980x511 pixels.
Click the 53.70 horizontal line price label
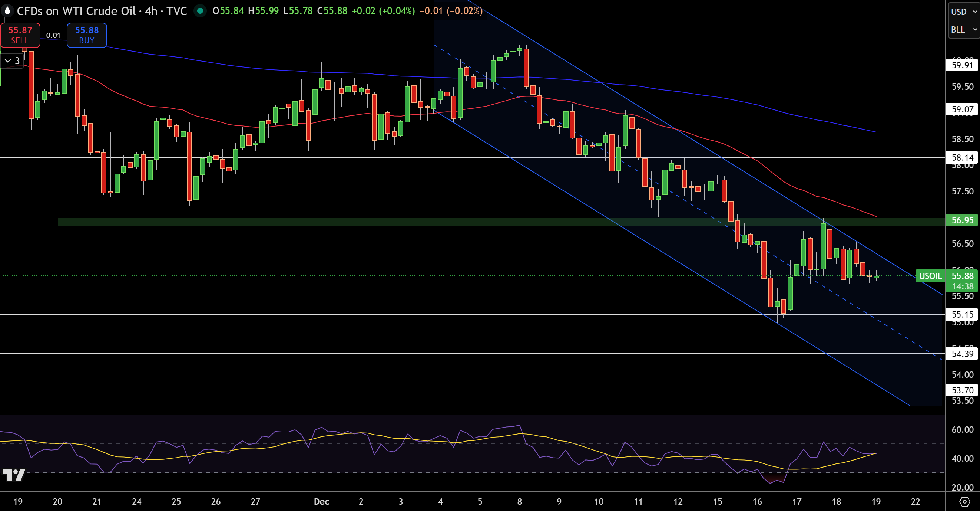pyautogui.click(x=962, y=390)
